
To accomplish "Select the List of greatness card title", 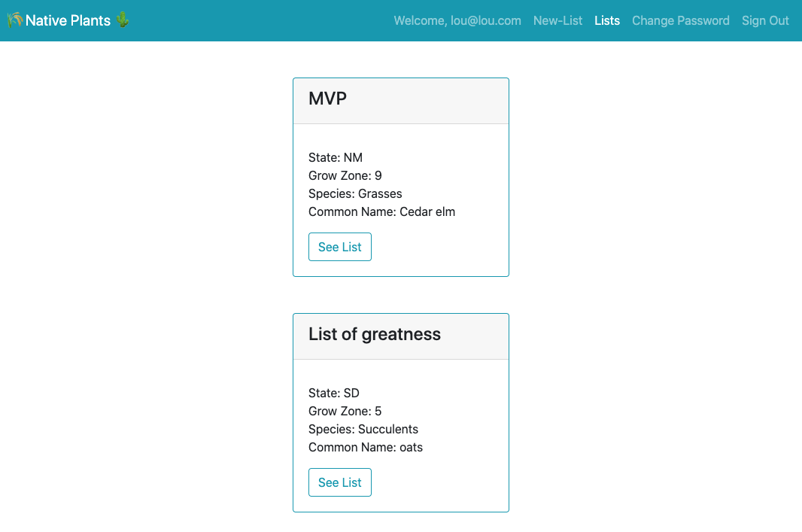I will tap(375, 334).
